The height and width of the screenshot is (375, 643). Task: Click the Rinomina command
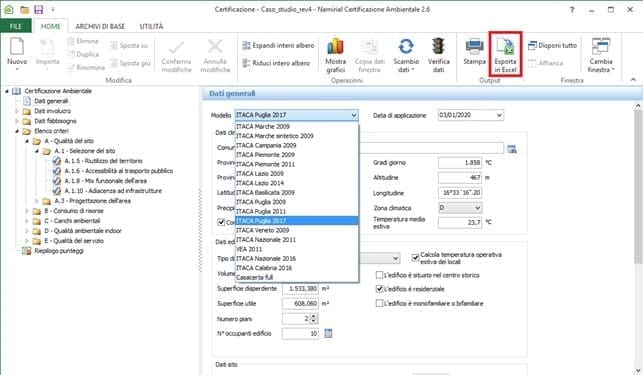tap(86, 67)
